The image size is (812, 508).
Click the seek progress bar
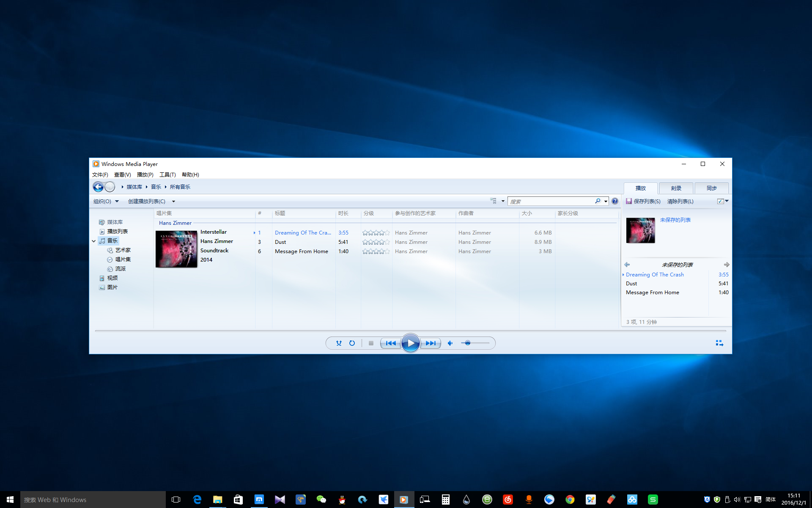tap(410, 331)
